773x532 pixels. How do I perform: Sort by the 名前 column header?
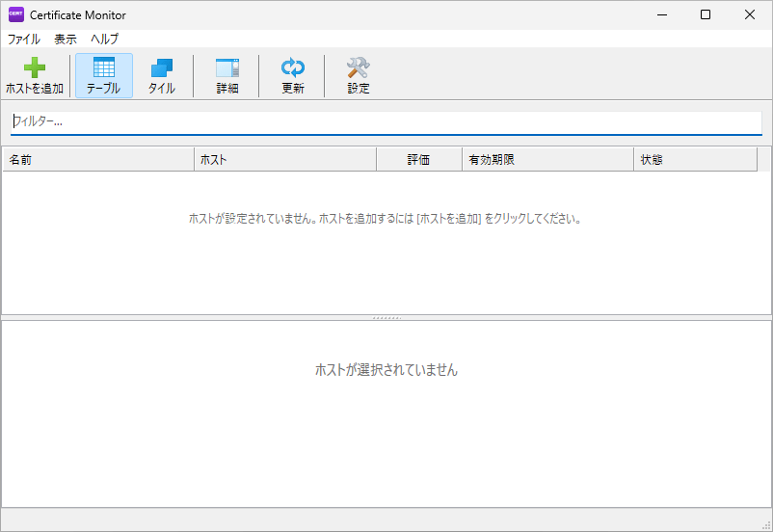pos(98,159)
